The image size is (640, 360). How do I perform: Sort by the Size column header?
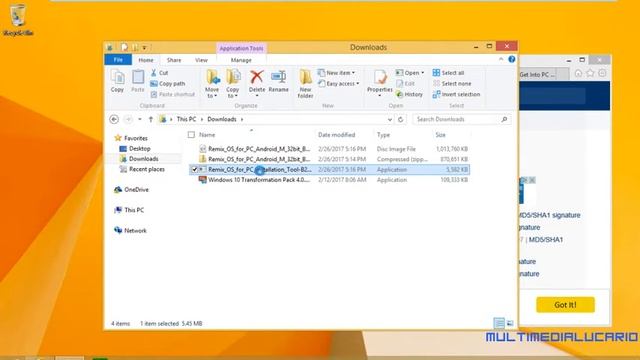coord(440,135)
